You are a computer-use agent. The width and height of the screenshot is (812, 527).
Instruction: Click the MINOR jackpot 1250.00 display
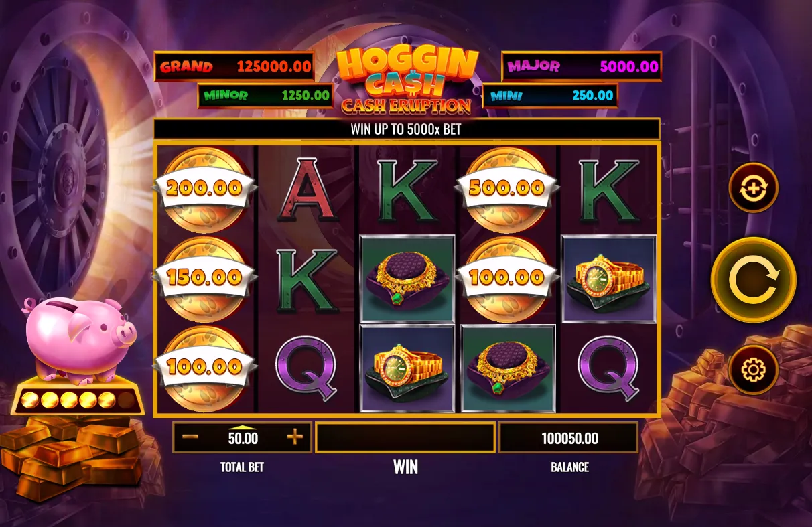(x=266, y=96)
